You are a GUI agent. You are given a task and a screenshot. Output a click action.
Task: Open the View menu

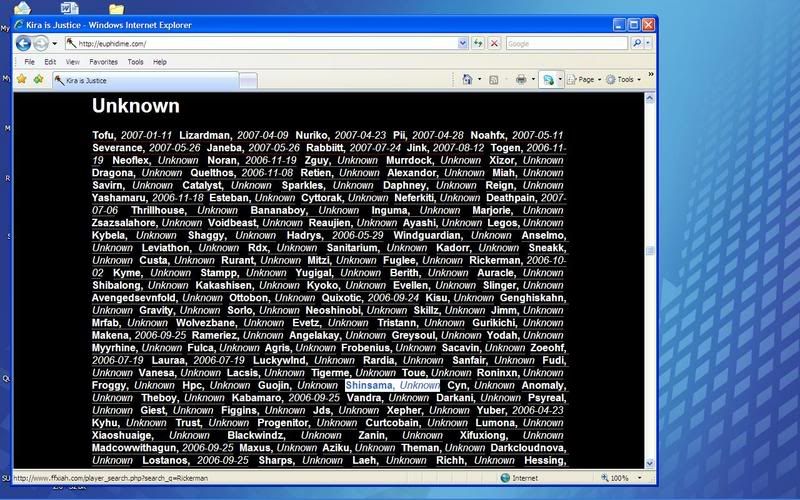tap(73, 61)
